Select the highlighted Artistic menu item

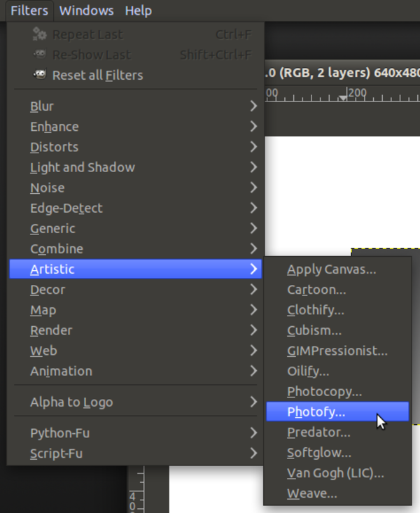coord(135,269)
